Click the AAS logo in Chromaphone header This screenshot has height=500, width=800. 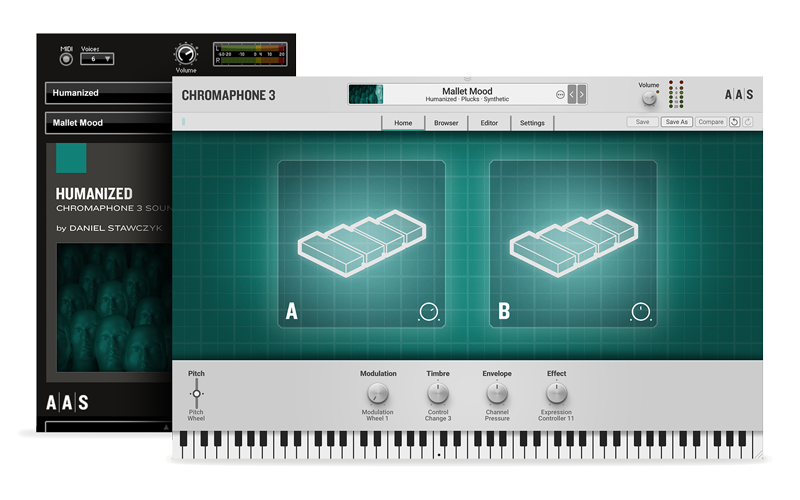[x=739, y=94]
